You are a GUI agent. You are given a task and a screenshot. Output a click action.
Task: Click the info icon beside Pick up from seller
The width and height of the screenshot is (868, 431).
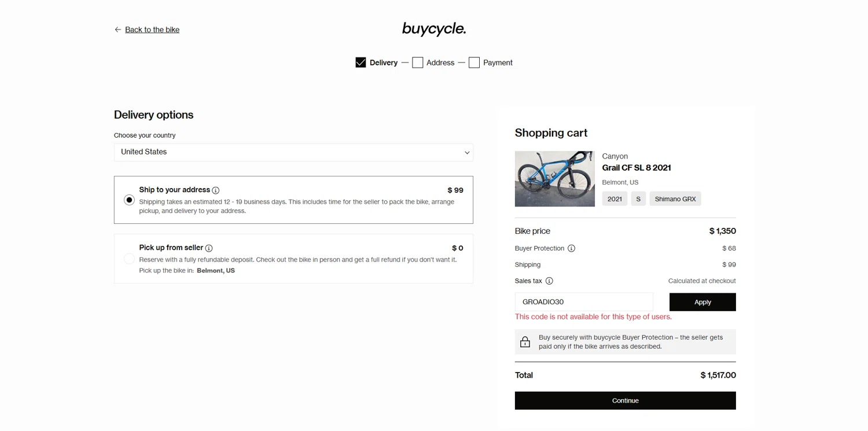(209, 248)
